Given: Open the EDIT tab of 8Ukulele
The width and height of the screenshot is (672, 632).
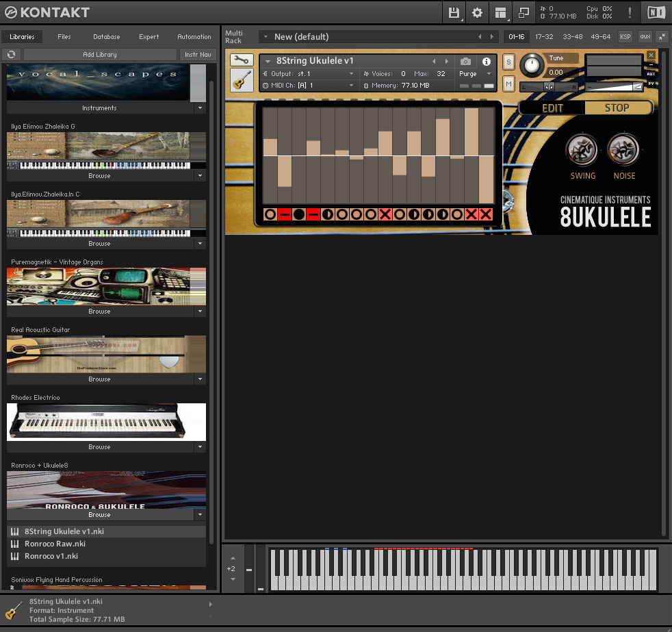Looking at the screenshot, I should click(552, 108).
